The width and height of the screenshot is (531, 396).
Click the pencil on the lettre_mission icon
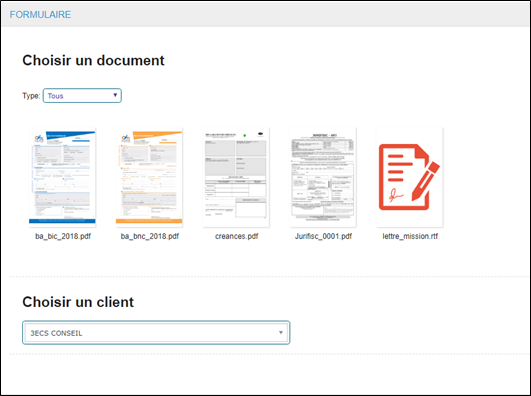[425, 181]
